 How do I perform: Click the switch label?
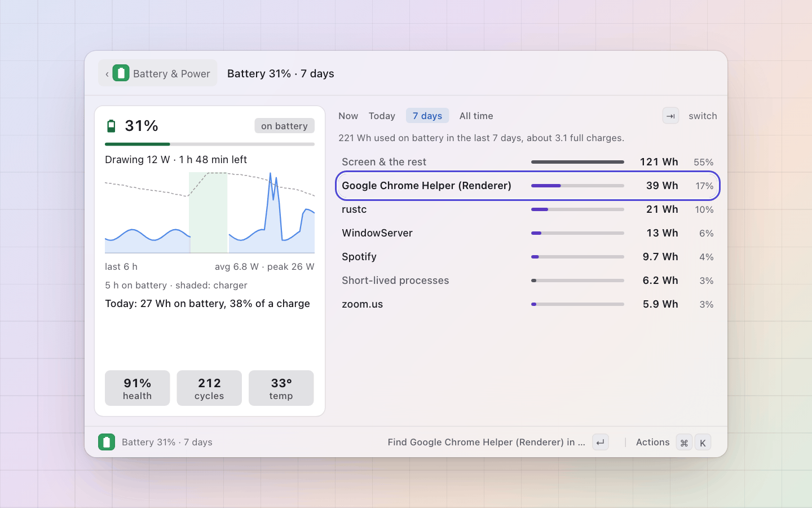click(703, 116)
